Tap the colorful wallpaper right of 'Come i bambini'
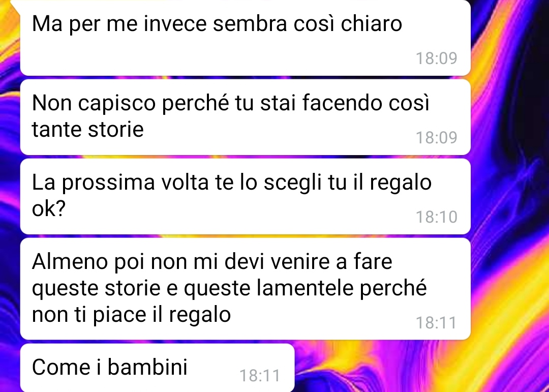This screenshot has height=392, width=549. pyautogui.click(x=420, y=368)
